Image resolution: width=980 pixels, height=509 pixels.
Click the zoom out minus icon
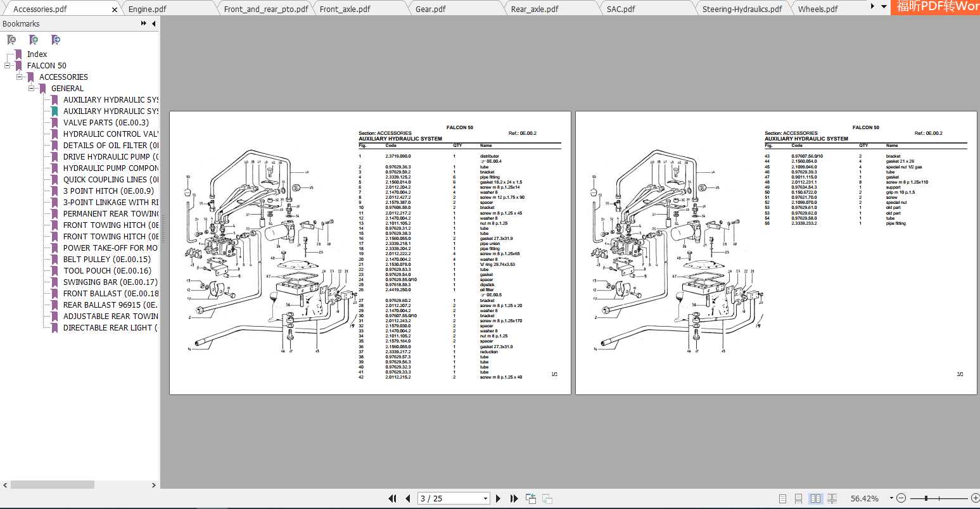(x=901, y=498)
